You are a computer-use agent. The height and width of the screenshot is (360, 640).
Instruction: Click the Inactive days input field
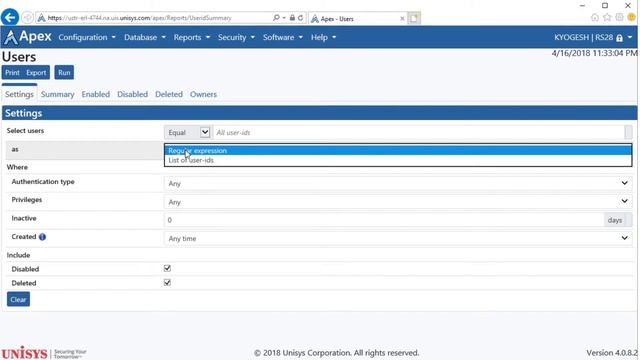tap(384, 220)
